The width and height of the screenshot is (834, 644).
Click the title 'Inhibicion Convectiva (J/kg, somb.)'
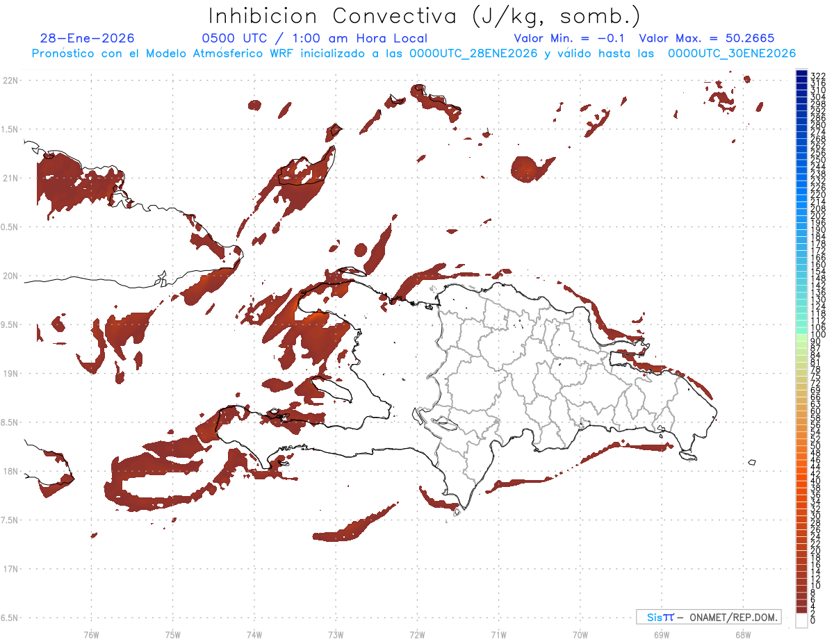425,16
